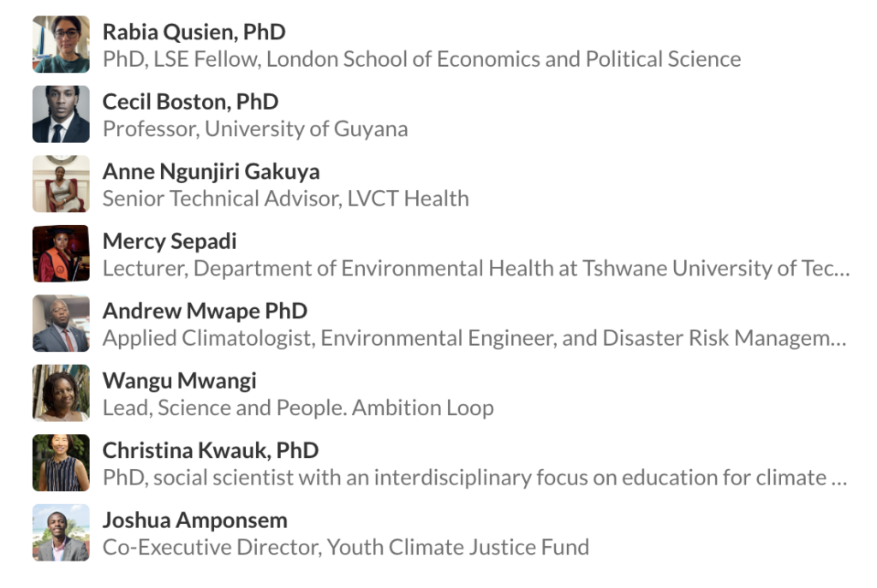Select the Wangu Mwangi name

(179, 380)
